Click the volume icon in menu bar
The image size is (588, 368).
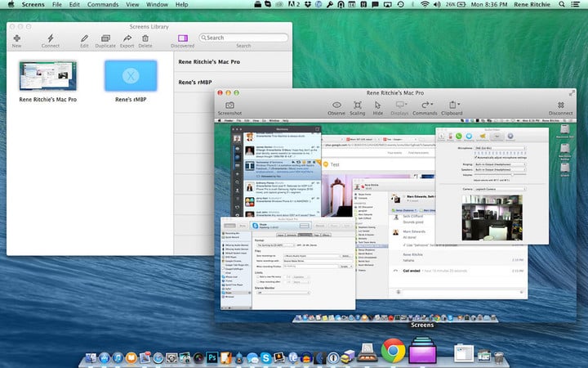pyautogui.click(x=437, y=5)
